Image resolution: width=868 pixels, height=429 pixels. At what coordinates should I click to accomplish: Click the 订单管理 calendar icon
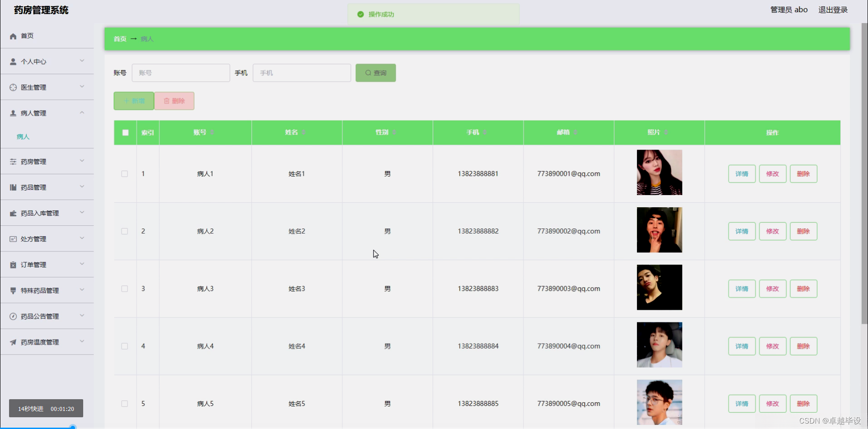point(13,265)
